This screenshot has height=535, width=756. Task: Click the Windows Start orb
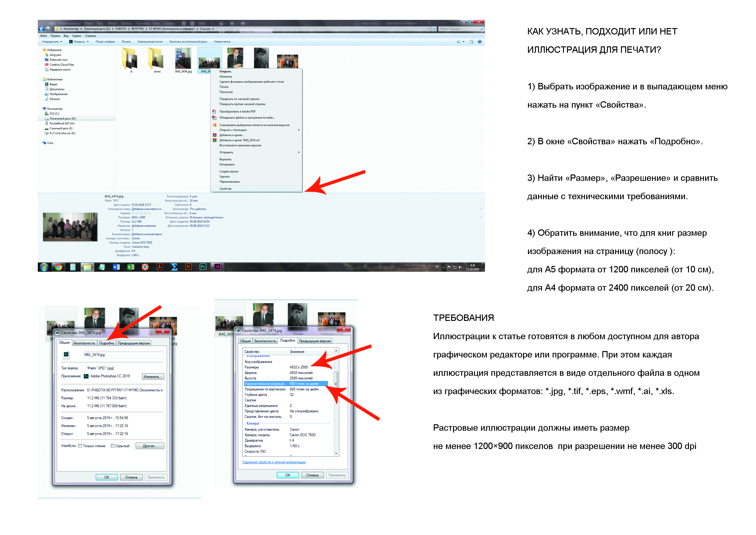coord(44,267)
